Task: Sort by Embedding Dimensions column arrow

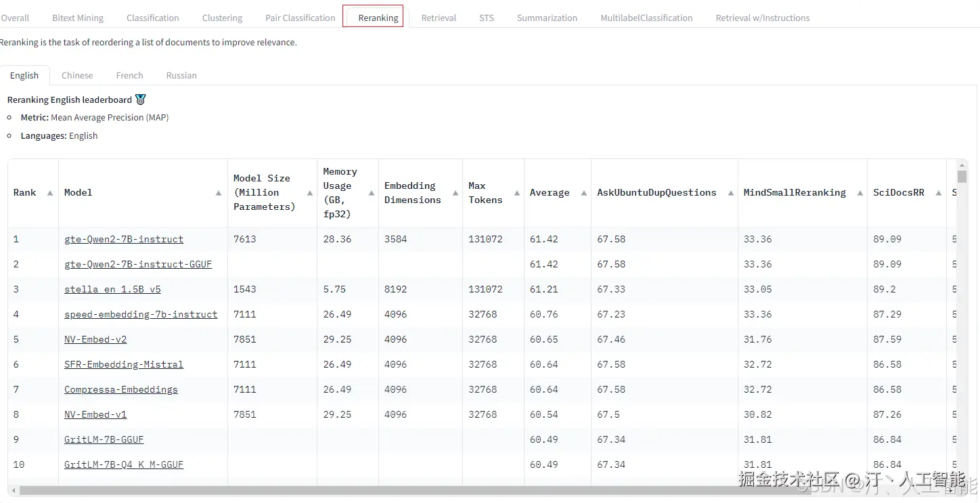Action: 455,193
